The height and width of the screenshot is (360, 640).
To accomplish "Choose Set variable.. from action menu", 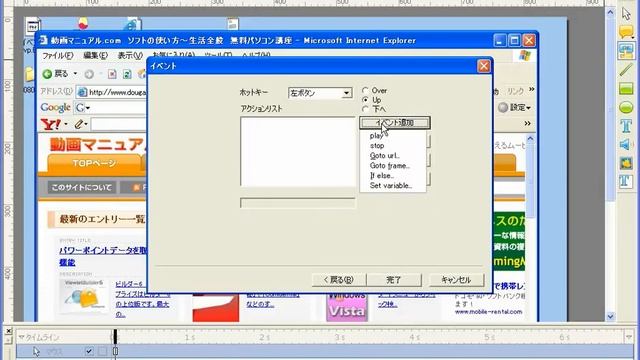I will pyautogui.click(x=392, y=186).
